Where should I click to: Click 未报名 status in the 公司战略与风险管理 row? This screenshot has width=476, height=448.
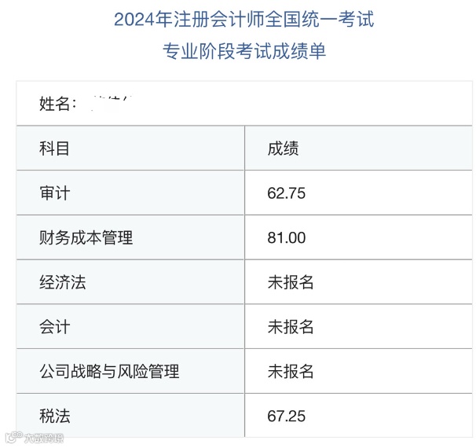tap(291, 371)
